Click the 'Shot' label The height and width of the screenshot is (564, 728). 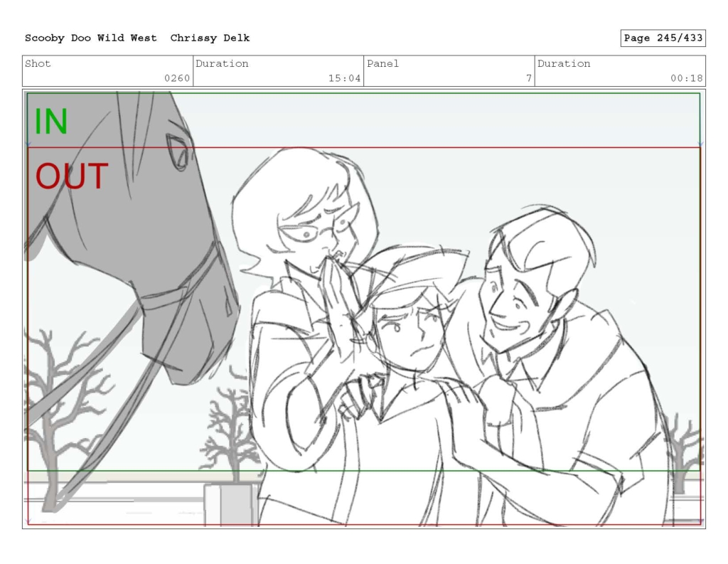[x=38, y=63]
